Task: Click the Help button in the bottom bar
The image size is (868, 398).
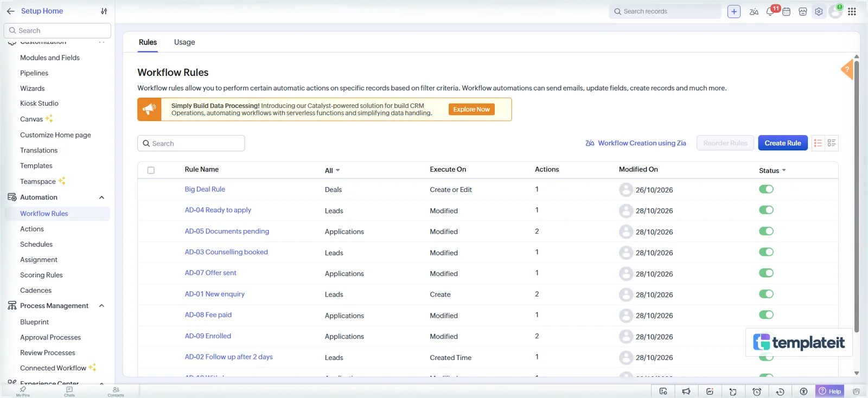Action: [x=830, y=391]
